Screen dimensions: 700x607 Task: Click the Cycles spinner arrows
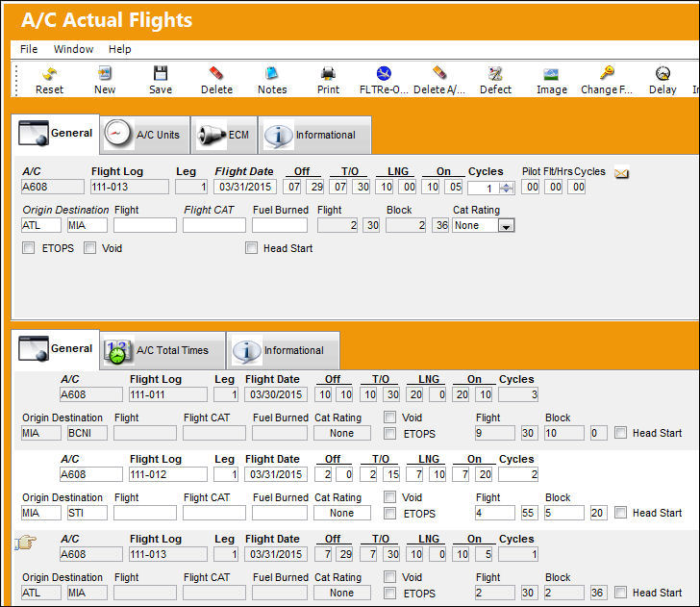coord(506,188)
